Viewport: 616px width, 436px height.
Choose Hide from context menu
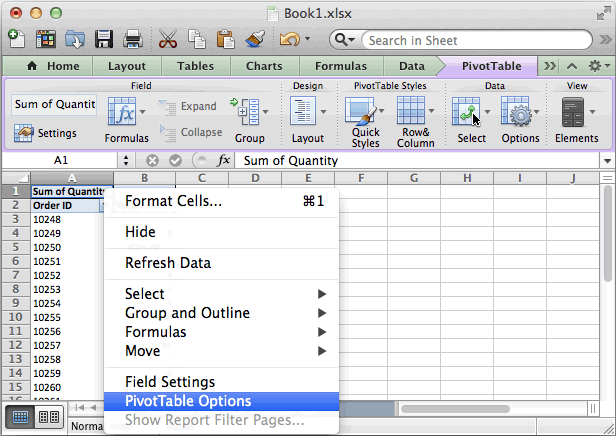pos(222,232)
